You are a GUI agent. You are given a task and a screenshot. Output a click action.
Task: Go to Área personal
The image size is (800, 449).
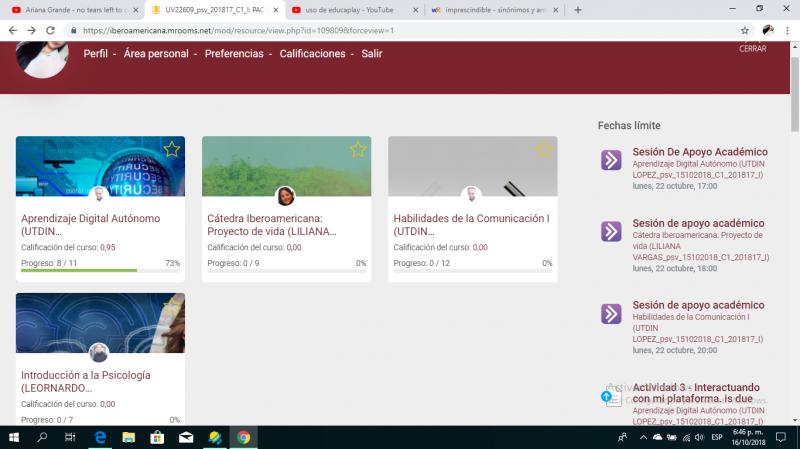click(x=156, y=54)
